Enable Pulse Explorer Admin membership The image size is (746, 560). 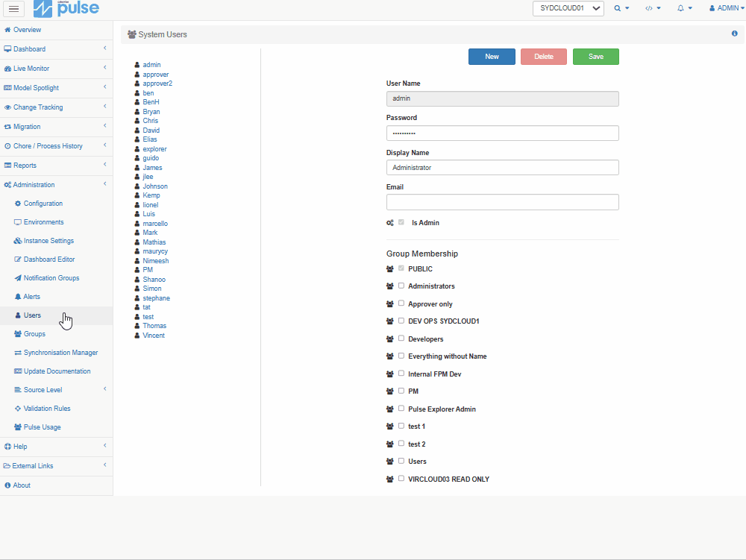point(401,409)
